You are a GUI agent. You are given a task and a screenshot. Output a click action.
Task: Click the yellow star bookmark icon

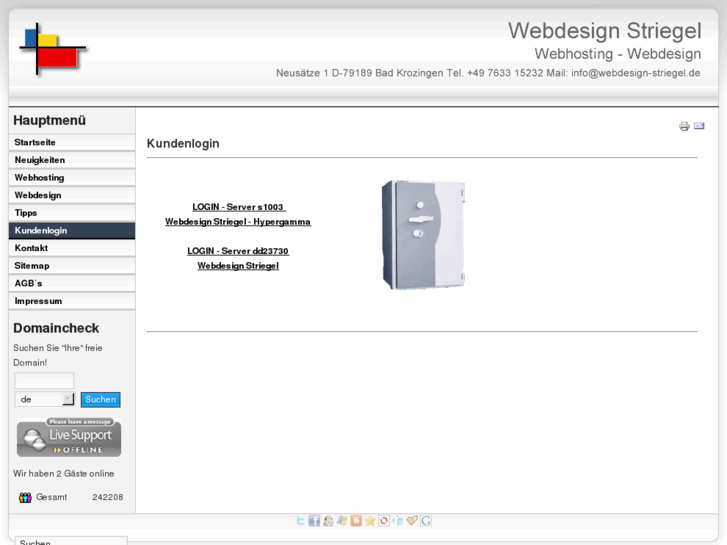click(370, 521)
